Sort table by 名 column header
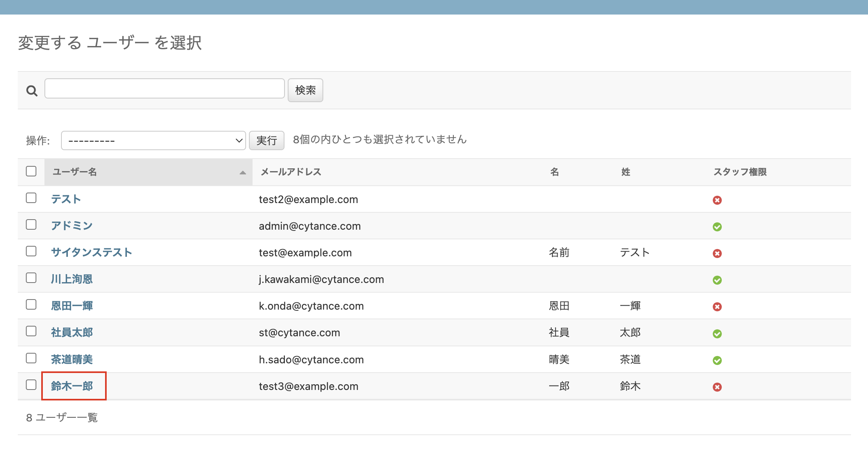868x461 pixels. click(x=554, y=172)
